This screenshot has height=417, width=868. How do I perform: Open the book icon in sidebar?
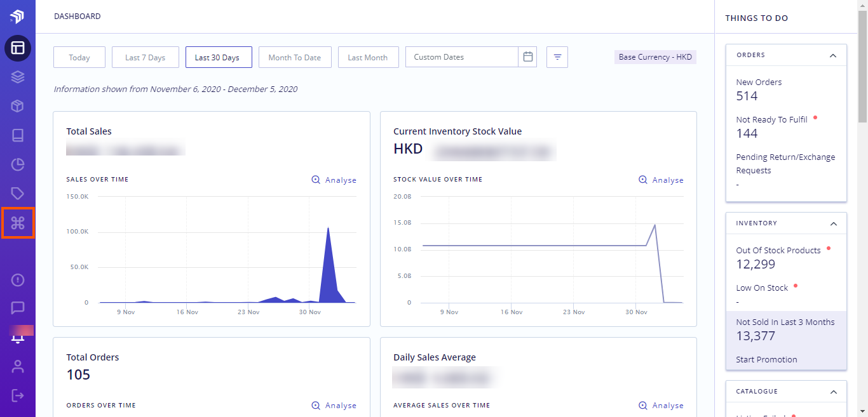pos(18,135)
